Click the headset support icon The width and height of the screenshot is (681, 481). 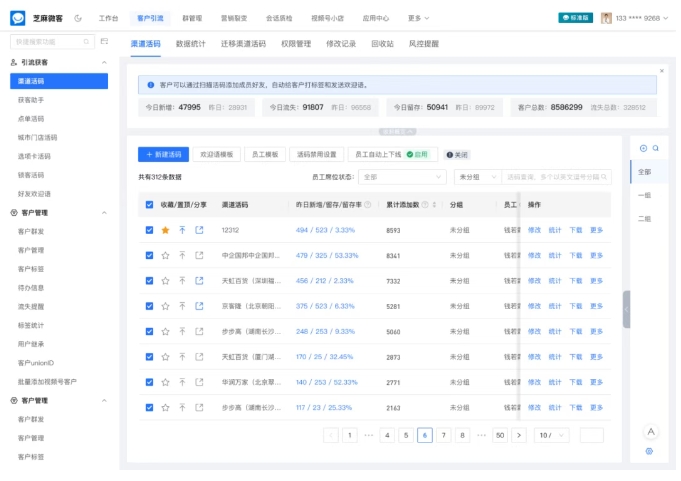[649, 451]
